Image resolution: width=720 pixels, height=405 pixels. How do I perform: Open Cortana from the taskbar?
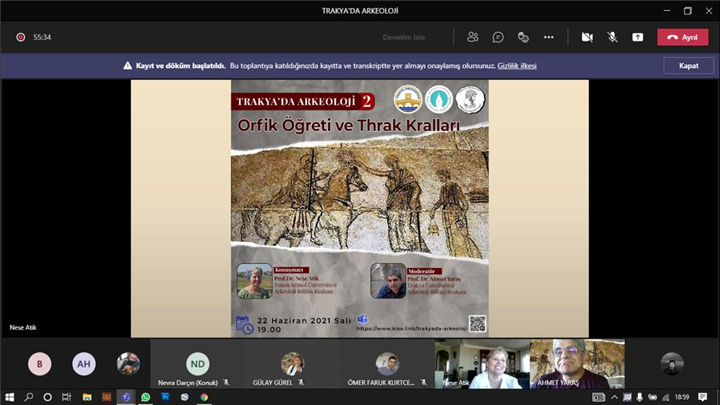coord(47,397)
